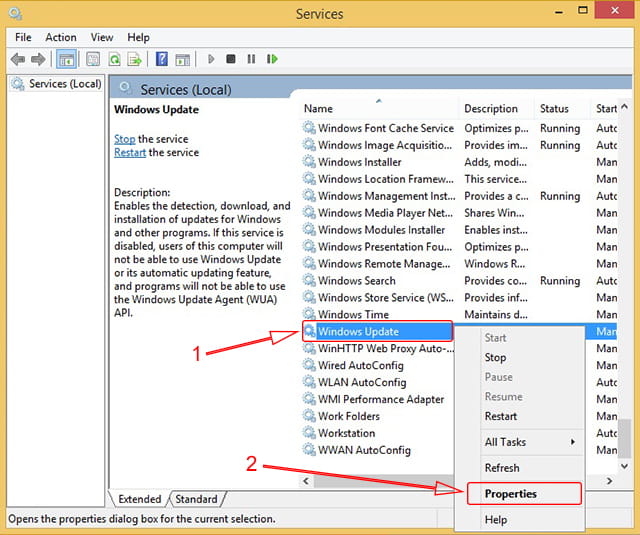Click Running status of Windows Search
The height and width of the screenshot is (535, 640).
560,281
